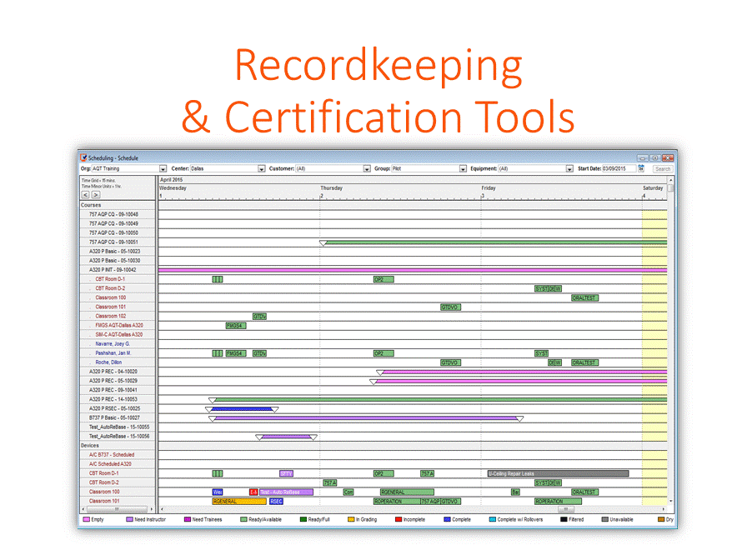Select the ORALTEST block in Classroom 100 course row
The width and height of the screenshot is (747, 560).
(584, 297)
